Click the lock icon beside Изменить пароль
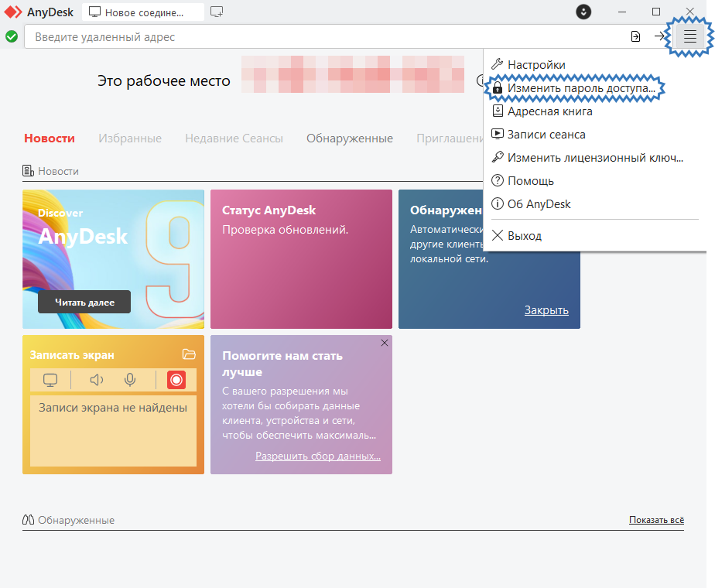Viewport: 715px width, 588px height. click(x=498, y=87)
